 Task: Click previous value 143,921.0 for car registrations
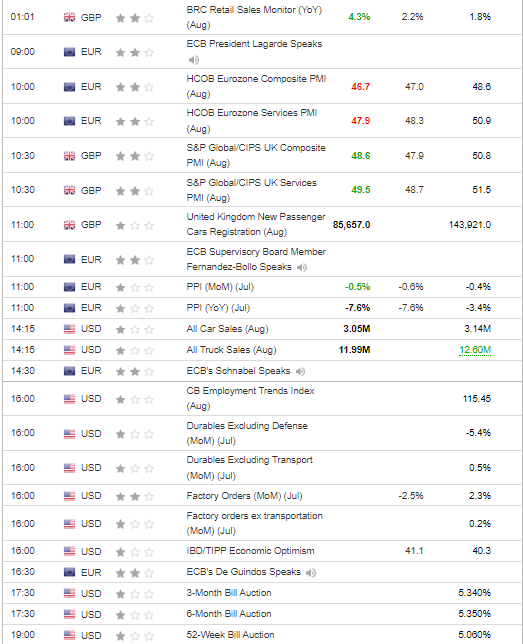point(470,225)
